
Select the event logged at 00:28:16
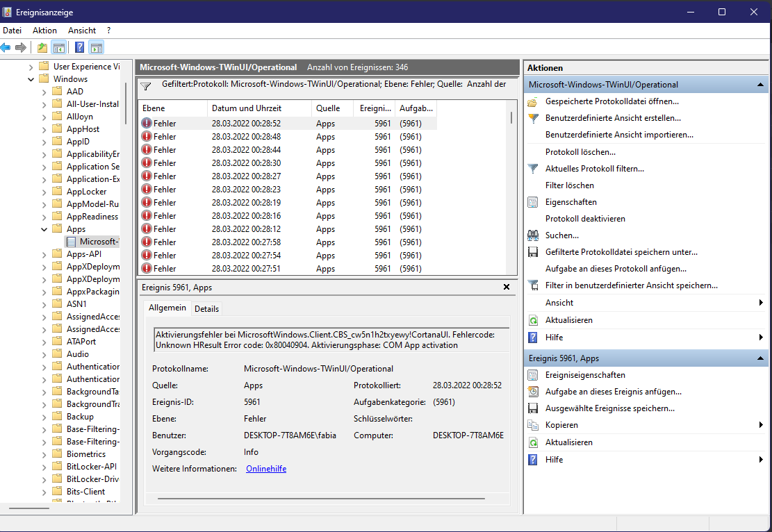point(288,215)
